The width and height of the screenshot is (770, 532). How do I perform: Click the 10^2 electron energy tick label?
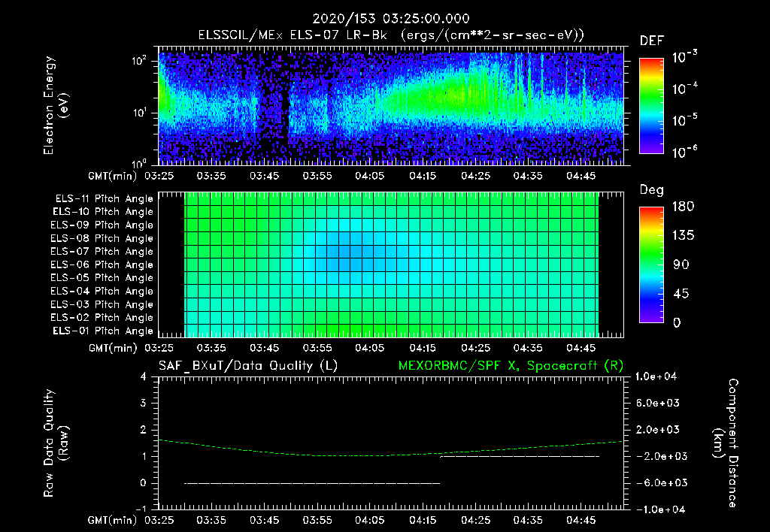click(139, 61)
